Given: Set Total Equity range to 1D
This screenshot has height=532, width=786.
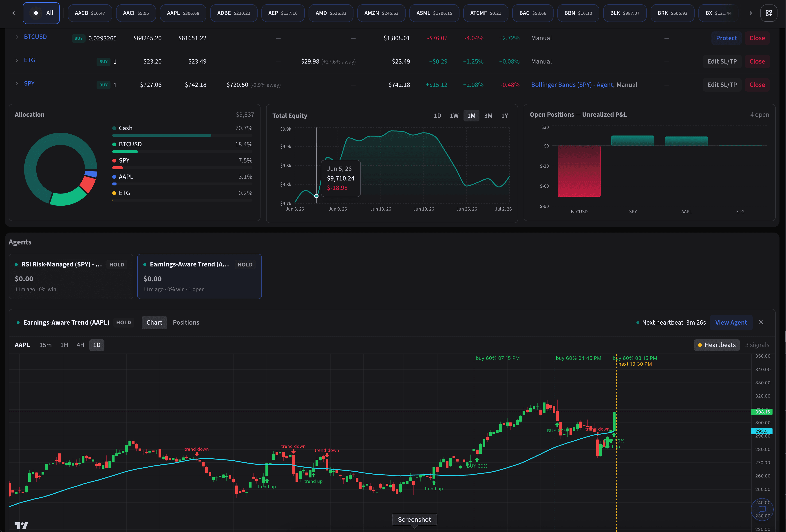Looking at the screenshot, I should (437, 116).
